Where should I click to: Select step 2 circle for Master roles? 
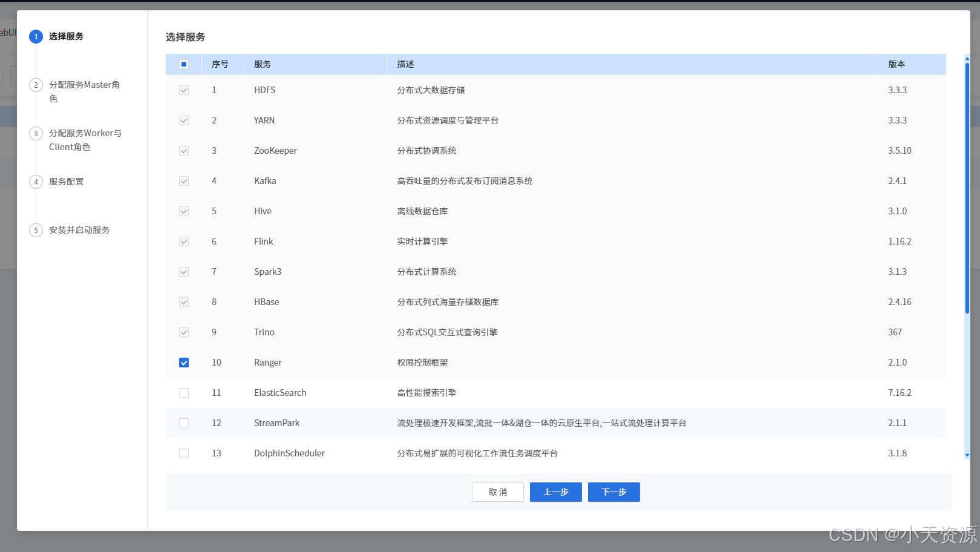[x=36, y=85]
